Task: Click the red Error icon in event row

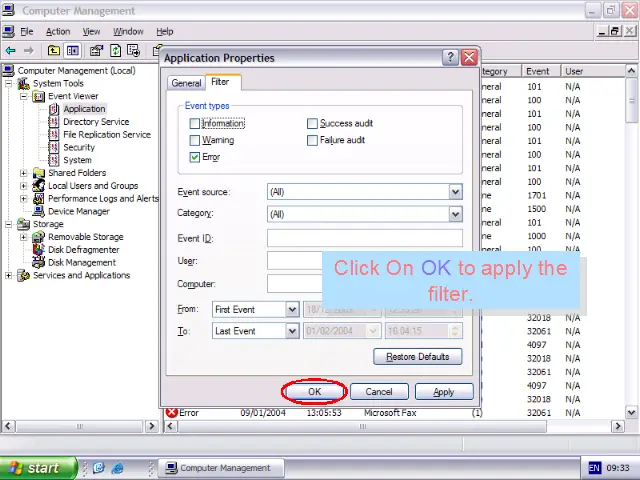Action: (x=172, y=413)
